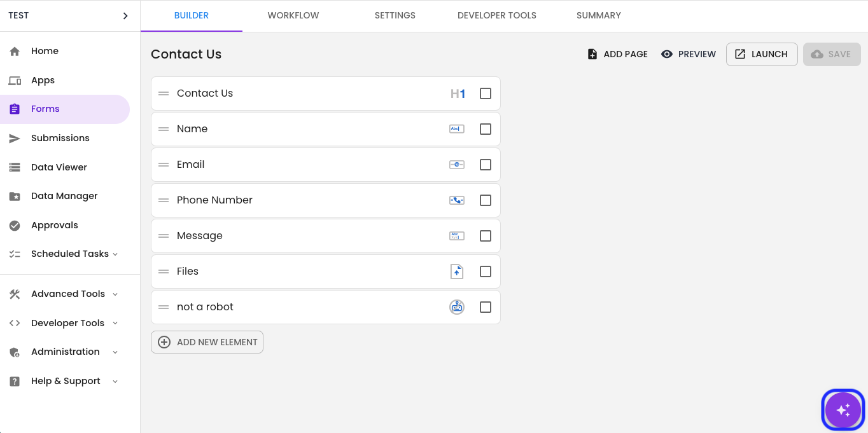Image resolution: width=868 pixels, height=433 pixels.
Task: Switch to the WORKFLOW tab
Action: click(x=293, y=16)
